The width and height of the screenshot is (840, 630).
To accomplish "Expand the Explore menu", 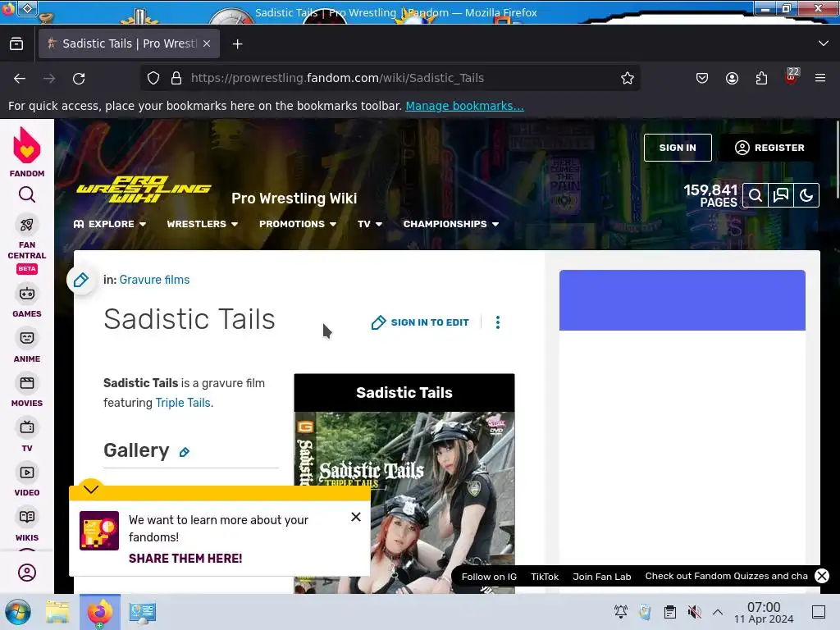I will pos(110,224).
